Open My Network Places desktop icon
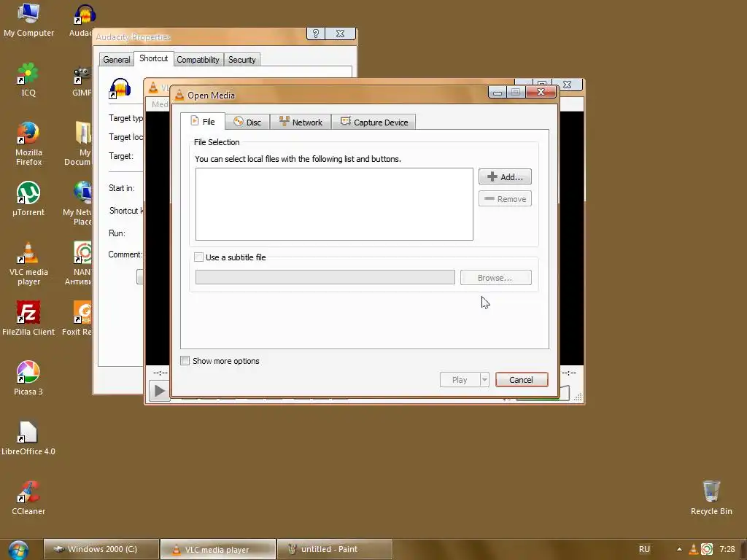747x560 pixels. [79, 203]
